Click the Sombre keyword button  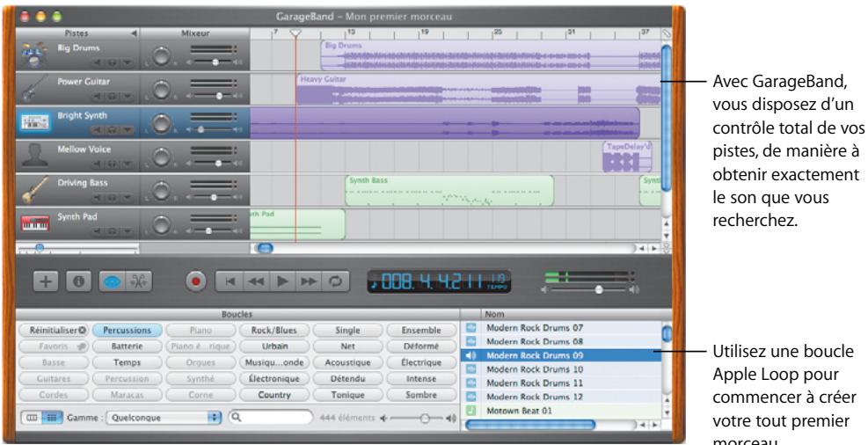[x=421, y=395]
